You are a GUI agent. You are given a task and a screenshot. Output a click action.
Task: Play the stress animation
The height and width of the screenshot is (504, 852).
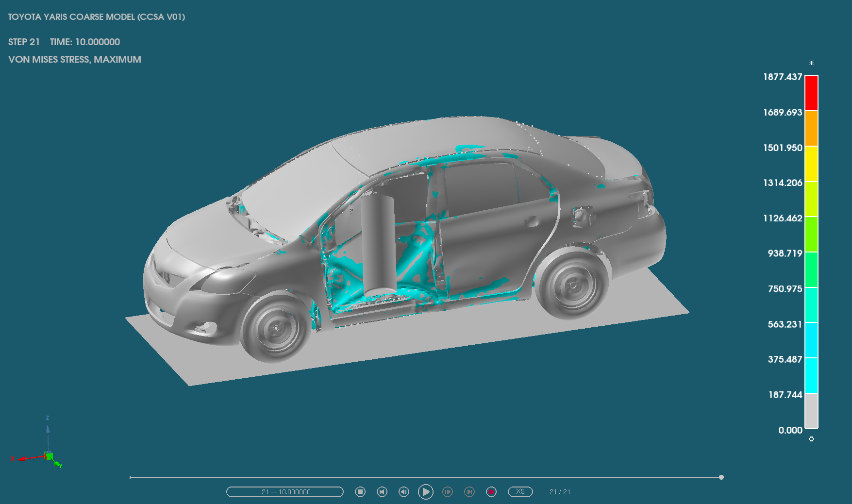click(426, 492)
